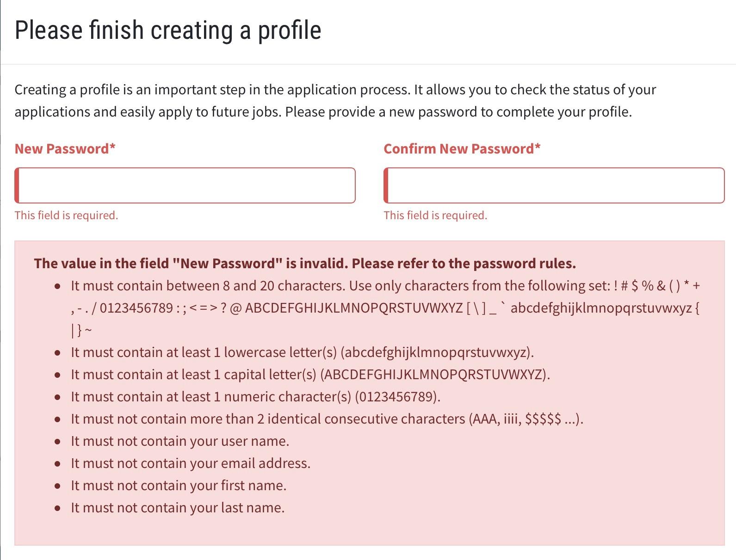Select the 'must not contain your user name' rule

[179, 441]
